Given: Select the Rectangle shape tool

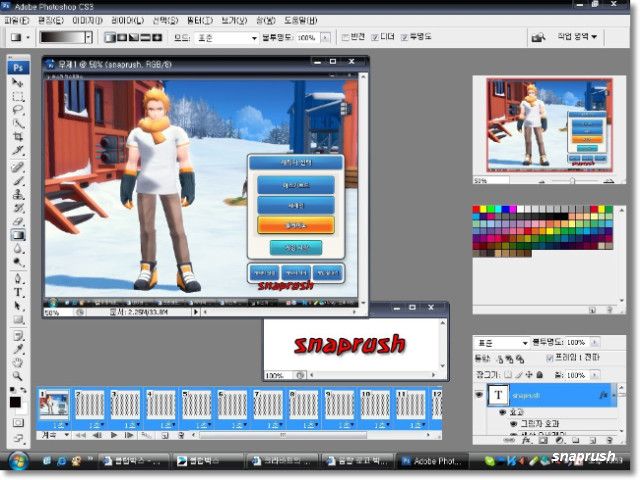Looking at the screenshot, I should coord(18,320).
